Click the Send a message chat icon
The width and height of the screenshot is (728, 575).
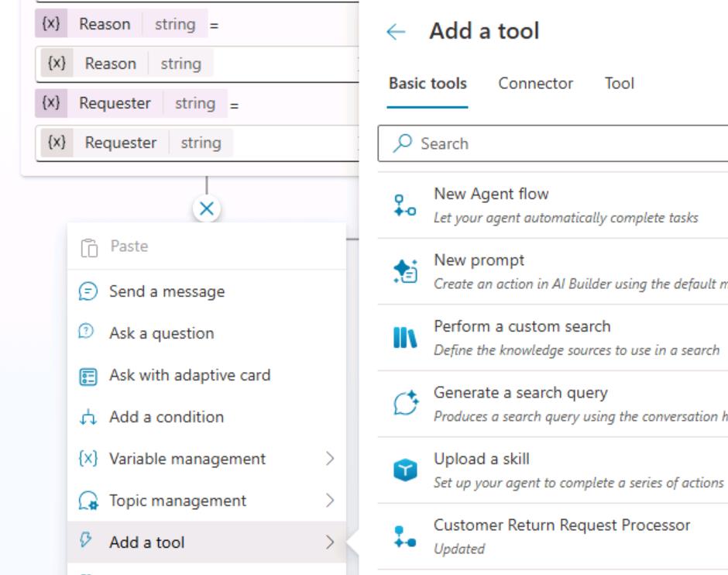click(x=88, y=291)
